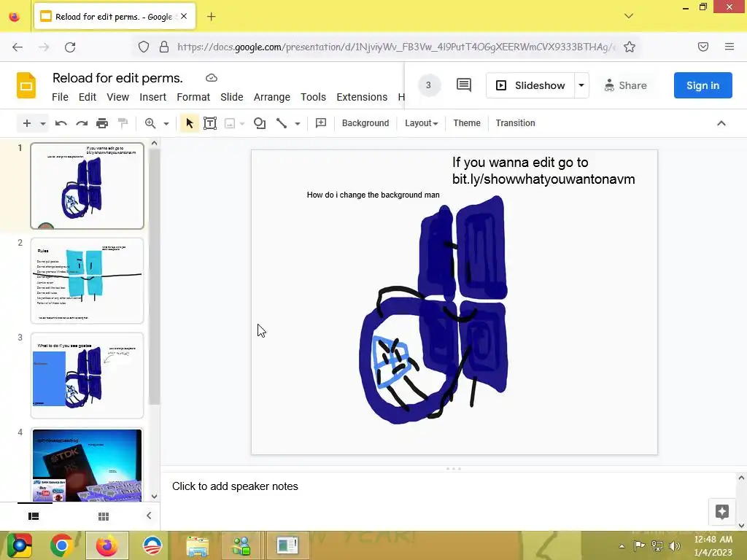
Task: Click the text 'How do i change the background man'
Action: (373, 195)
